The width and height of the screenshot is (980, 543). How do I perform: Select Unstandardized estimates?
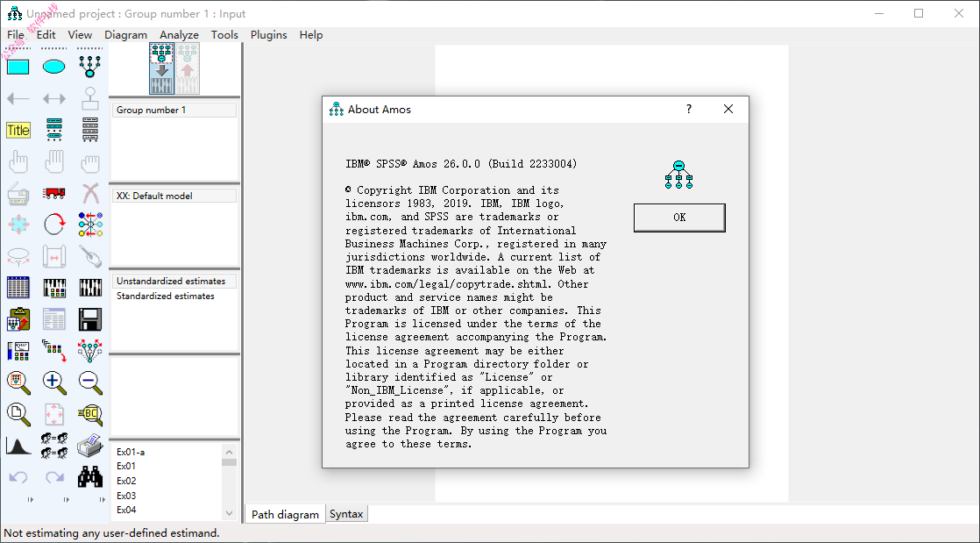(174, 281)
